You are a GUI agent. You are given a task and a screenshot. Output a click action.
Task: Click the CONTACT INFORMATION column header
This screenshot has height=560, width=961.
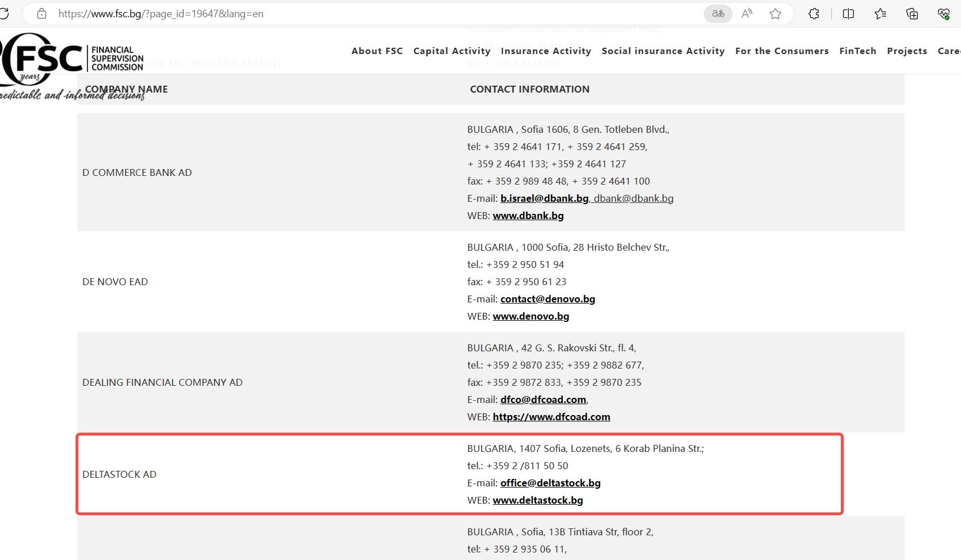point(529,89)
